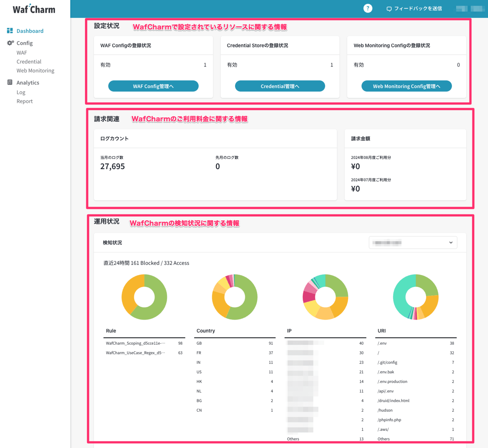Screen dimensions: 488x448
Task: Click the Country column header
Action: [206, 331]
